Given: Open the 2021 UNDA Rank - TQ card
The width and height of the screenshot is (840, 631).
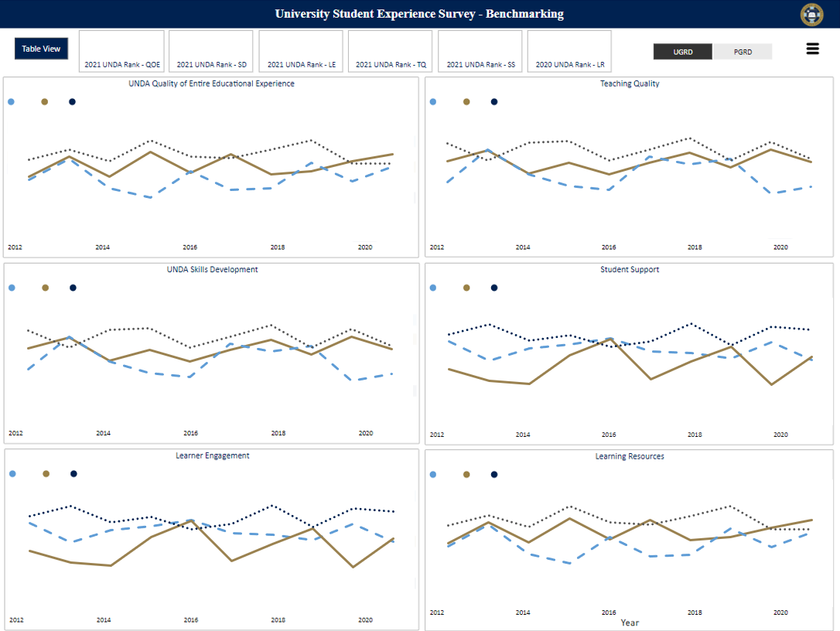Looking at the screenshot, I should click(391, 51).
